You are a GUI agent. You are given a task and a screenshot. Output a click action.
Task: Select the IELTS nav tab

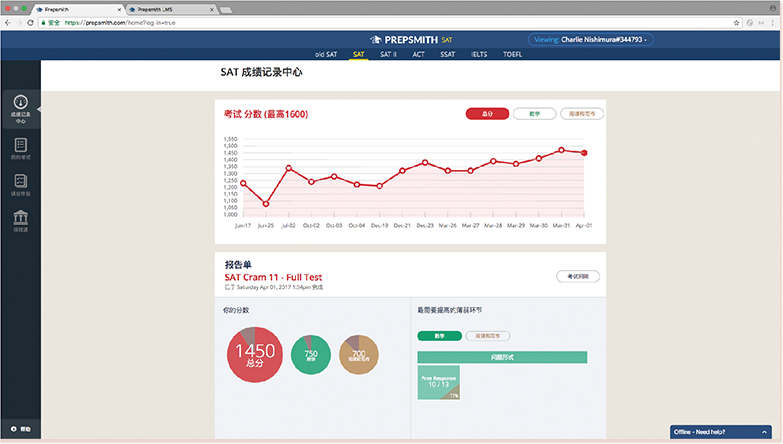pos(479,54)
